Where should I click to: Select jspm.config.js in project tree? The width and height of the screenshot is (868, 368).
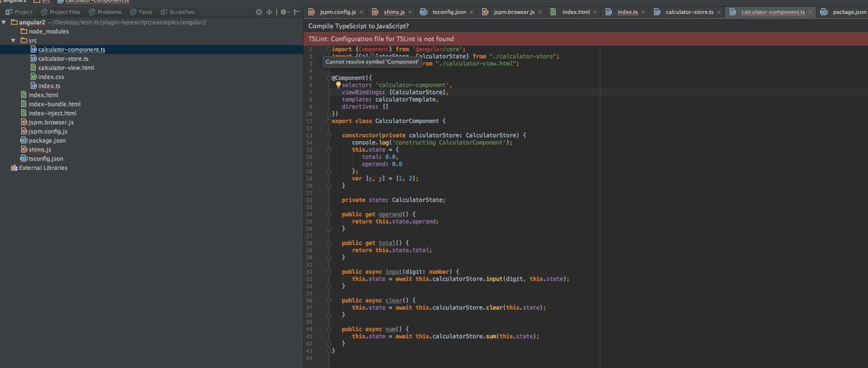pyautogui.click(x=48, y=132)
